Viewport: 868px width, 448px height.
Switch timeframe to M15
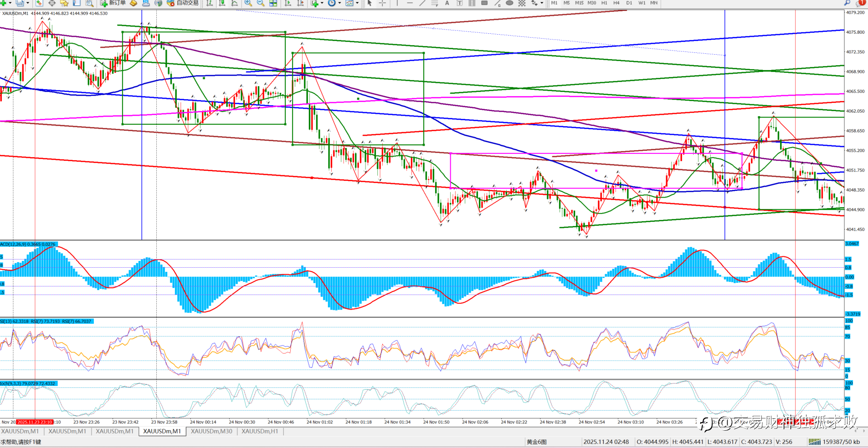pos(579,3)
